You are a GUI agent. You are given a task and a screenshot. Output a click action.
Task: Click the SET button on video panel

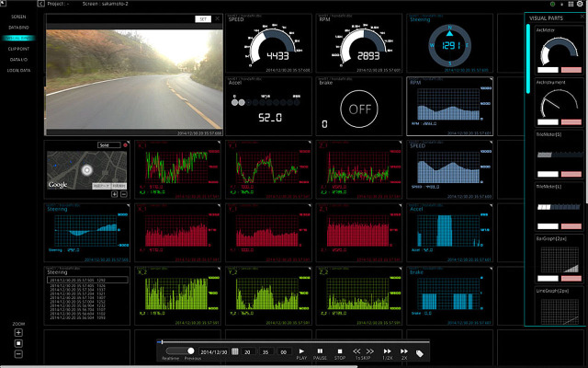pyautogui.click(x=203, y=18)
